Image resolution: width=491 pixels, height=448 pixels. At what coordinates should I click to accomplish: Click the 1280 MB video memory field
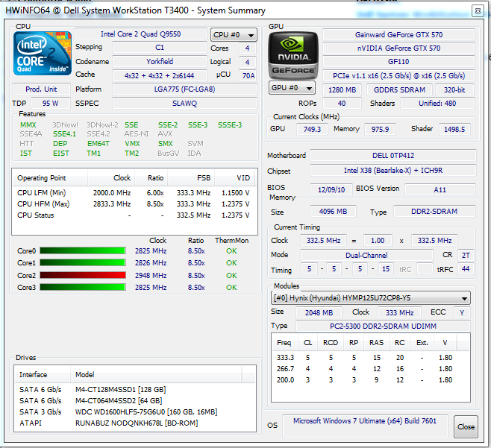(x=342, y=90)
